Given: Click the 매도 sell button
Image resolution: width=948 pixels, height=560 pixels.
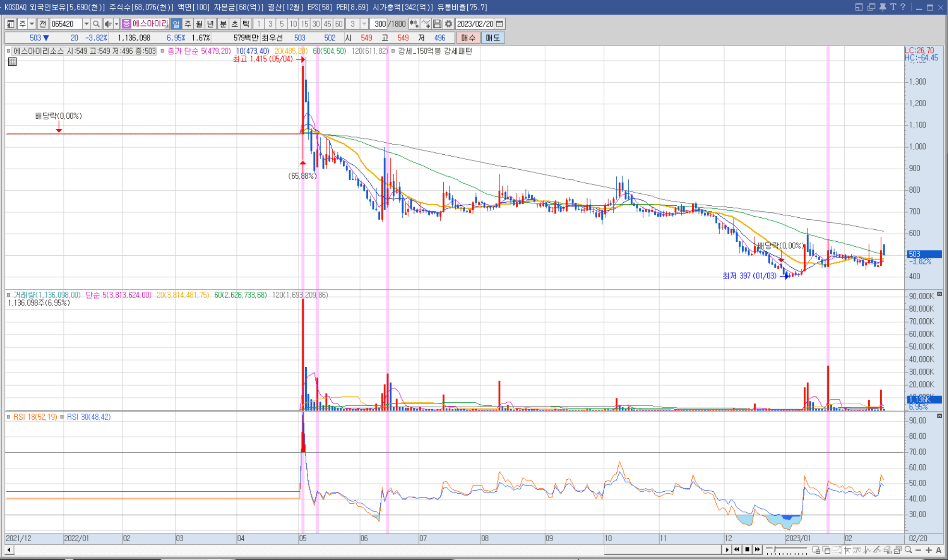Looking at the screenshot, I should (x=493, y=38).
